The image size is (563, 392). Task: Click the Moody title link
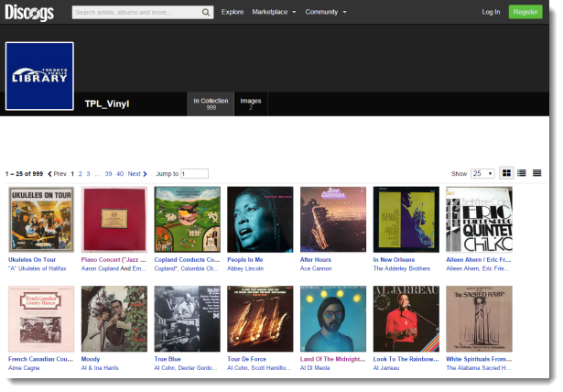pos(91,359)
